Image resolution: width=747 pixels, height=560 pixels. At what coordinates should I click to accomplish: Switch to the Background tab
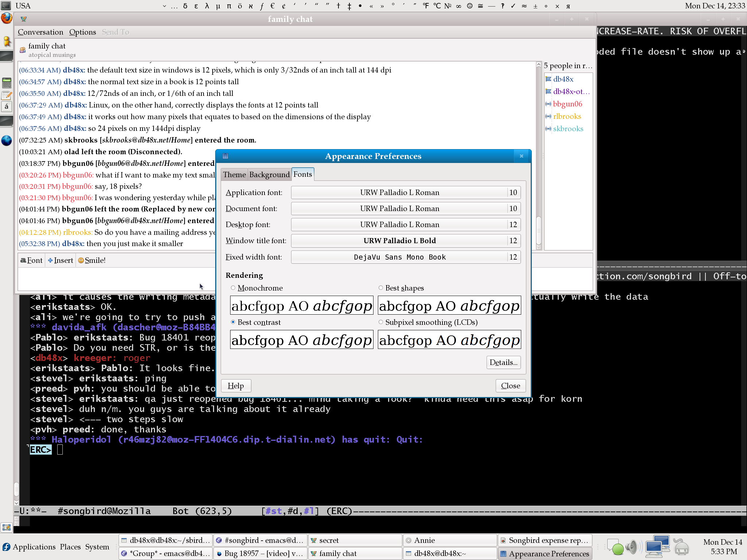tap(270, 175)
